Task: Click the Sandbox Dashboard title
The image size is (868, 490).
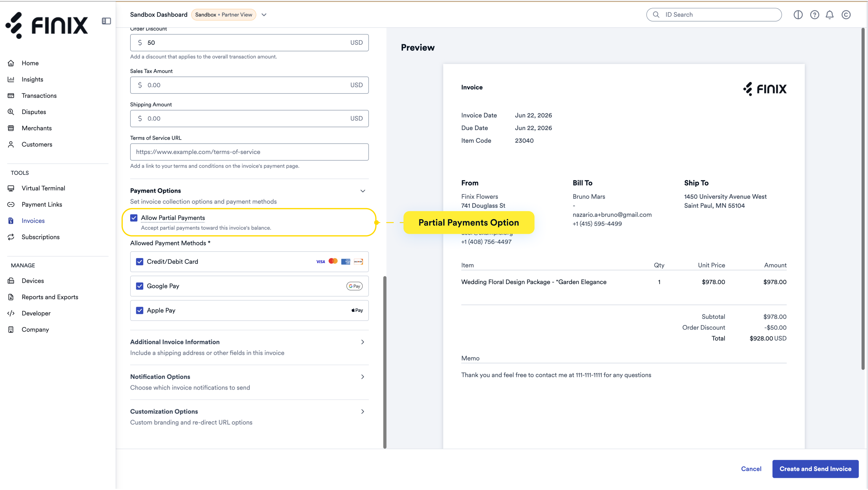Action: pos(158,15)
